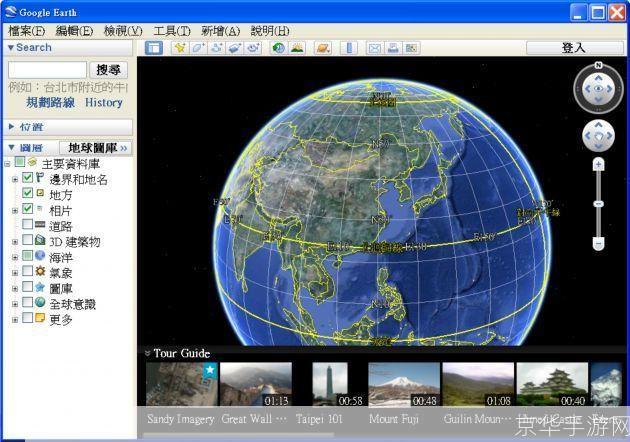The image size is (630, 442).
Task: Enable the 3D 建築物 layer checkbox
Action: pos(27,240)
